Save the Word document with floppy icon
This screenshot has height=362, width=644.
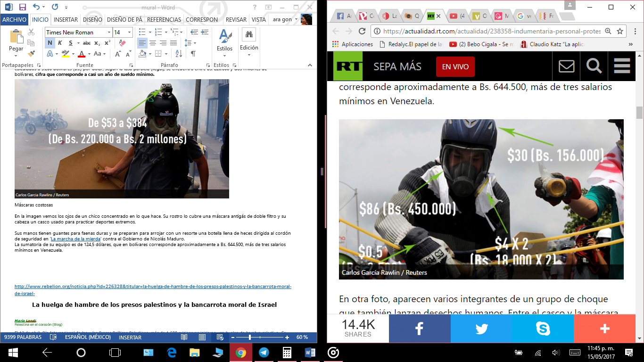coord(22,7)
